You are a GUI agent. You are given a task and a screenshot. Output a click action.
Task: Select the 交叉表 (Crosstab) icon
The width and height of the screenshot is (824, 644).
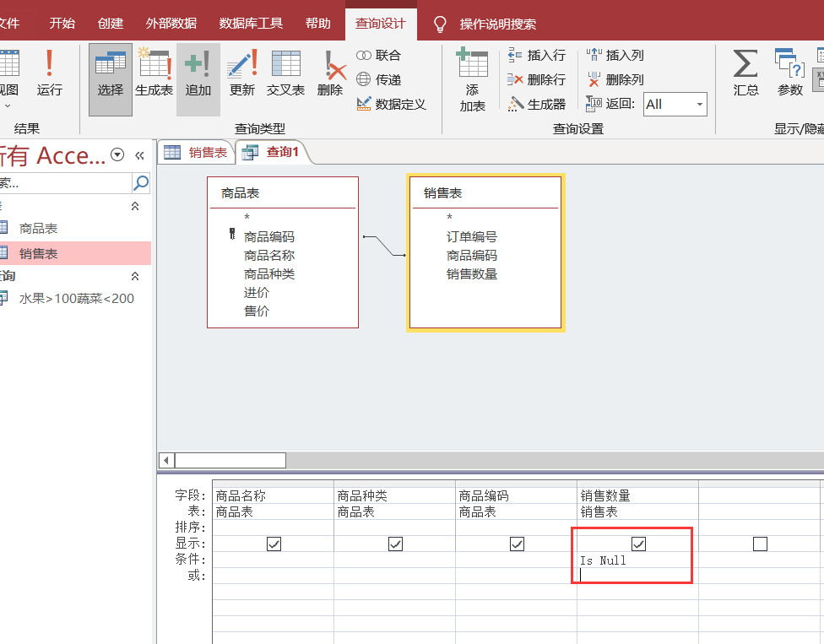[x=286, y=63]
